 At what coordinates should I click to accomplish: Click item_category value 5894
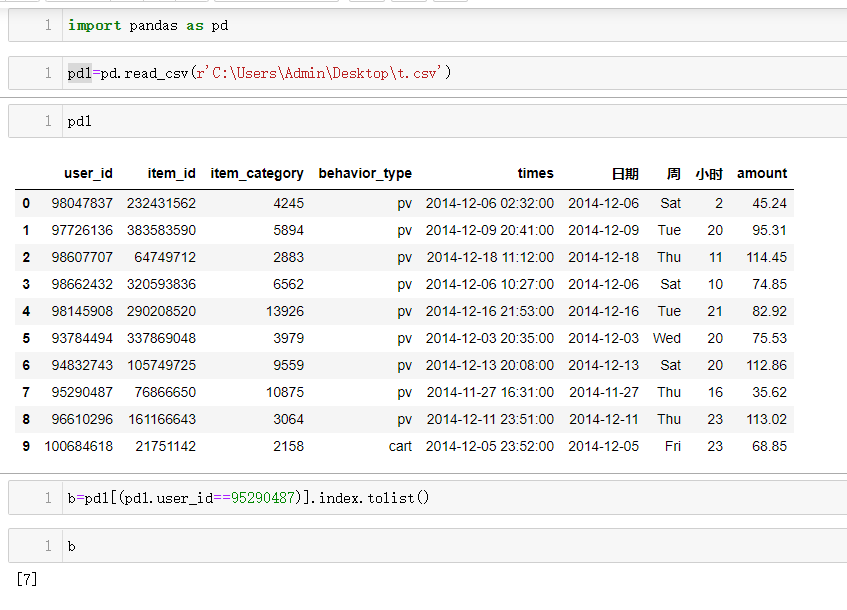(288, 230)
